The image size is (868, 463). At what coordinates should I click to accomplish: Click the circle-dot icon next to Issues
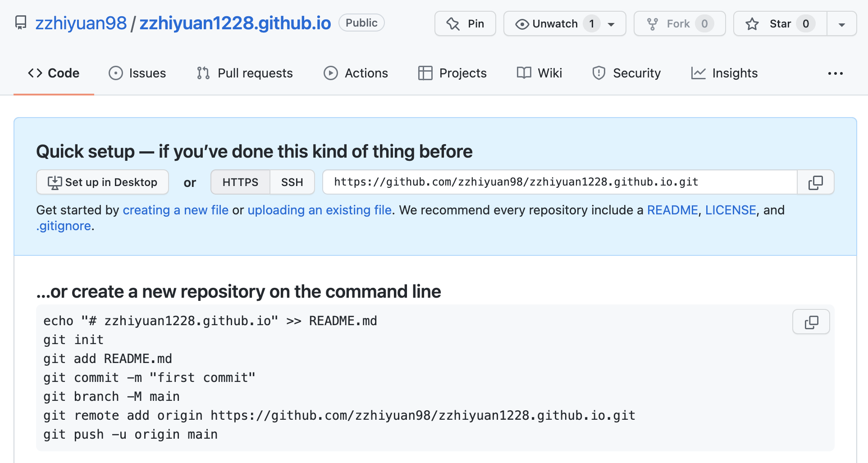coord(116,73)
